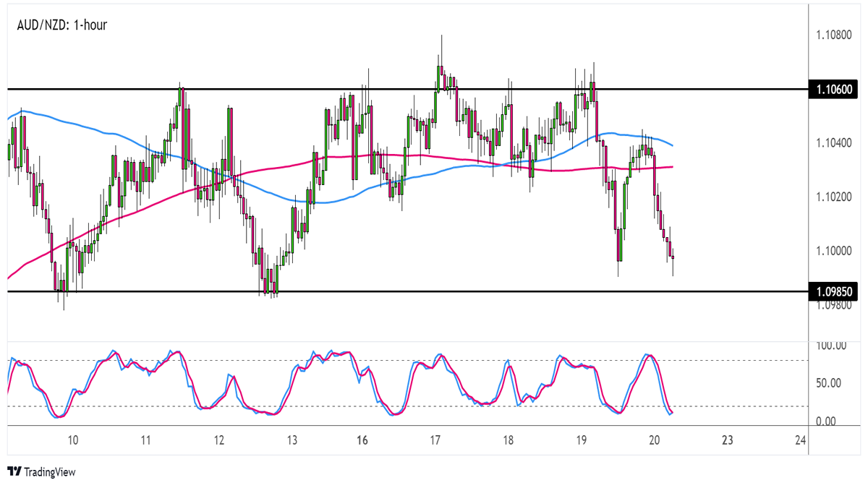
Task: Click the TradingView logo
Action: pos(41,472)
